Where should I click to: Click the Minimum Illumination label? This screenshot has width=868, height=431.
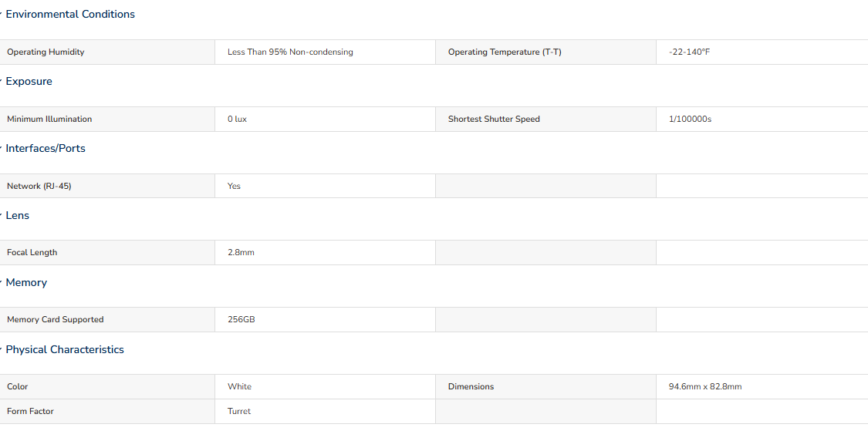point(49,119)
